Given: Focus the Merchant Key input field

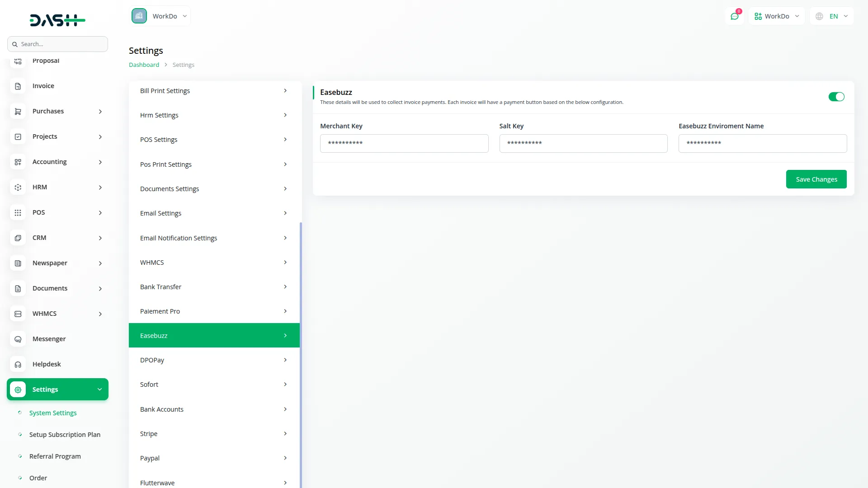Looking at the screenshot, I should (x=404, y=143).
